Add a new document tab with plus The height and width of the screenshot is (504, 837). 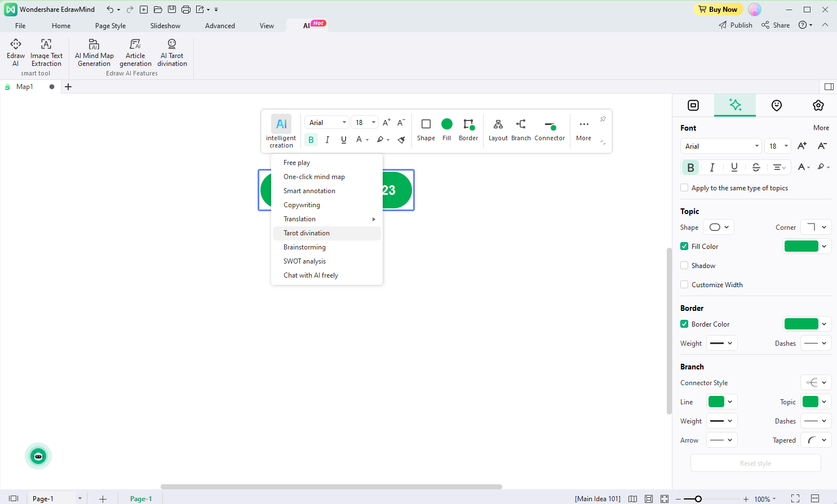[x=68, y=87]
